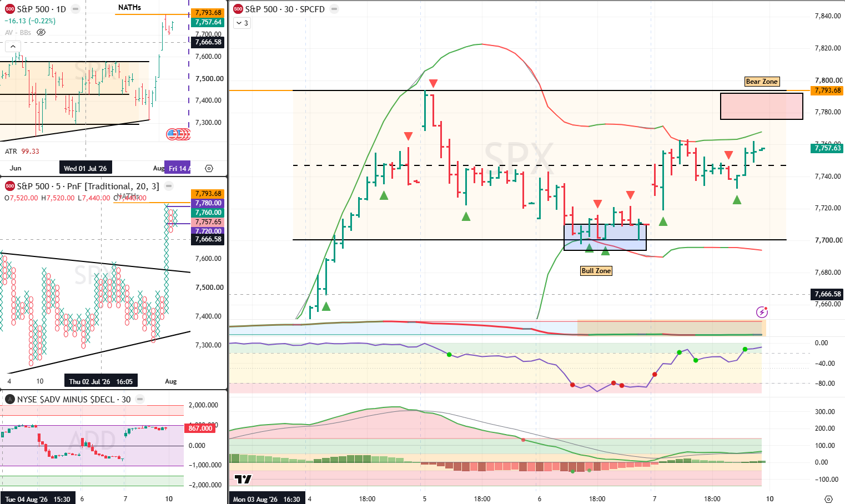Click the S&P 500 · 1D symbol logo
The image size is (845, 504).
point(9,9)
